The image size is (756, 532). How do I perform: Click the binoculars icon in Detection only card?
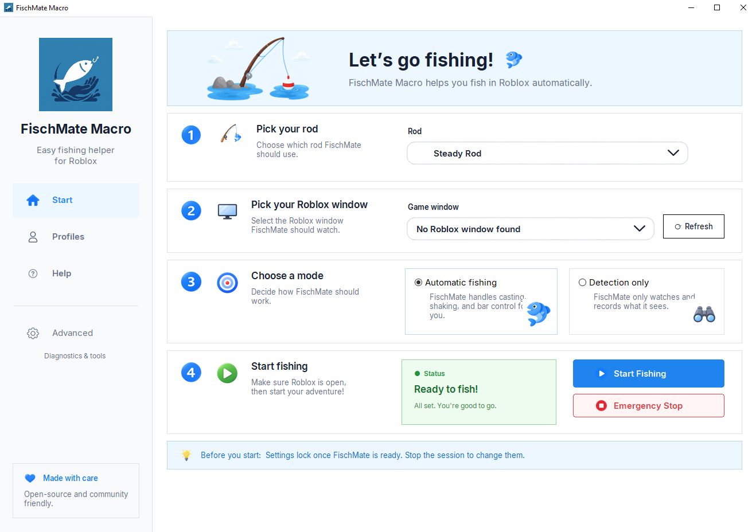(x=704, y=314)
